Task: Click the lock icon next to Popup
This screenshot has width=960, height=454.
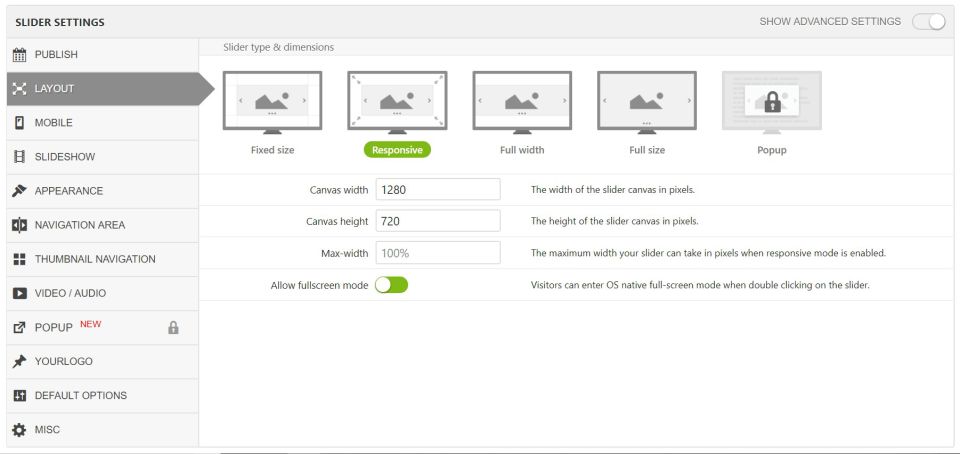Action: point(173,327)
